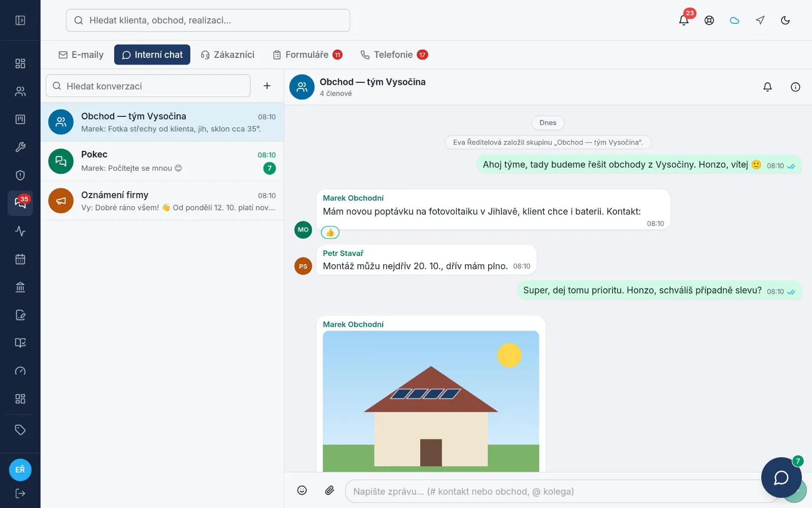Screen dimensions: 812x508
Task: Open the Telefonie tab
Action: [x=394, y=55]
